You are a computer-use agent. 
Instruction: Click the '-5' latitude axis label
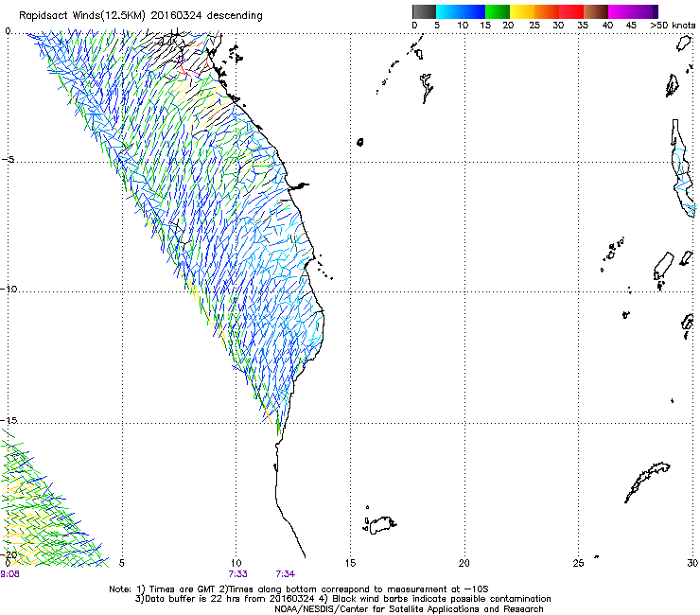pyautogui.click(x=8, y=160)
